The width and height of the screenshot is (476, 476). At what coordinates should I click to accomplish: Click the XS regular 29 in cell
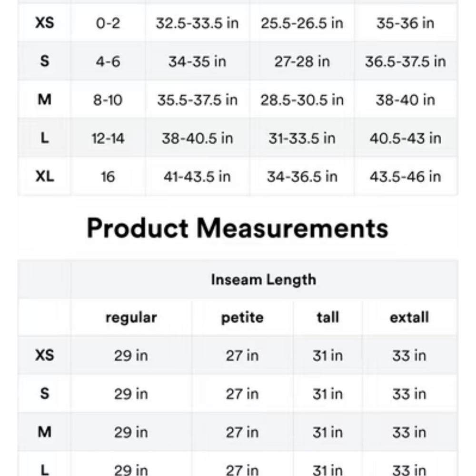click(x=131, y=356)
